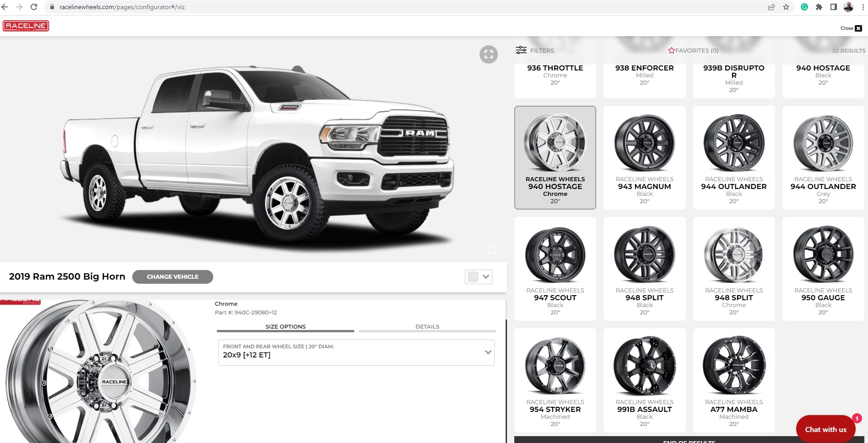The height and width of the screenshot is (443, 868).
Task: Select the 991B Assault Black wheel
Action: (644, 380)
